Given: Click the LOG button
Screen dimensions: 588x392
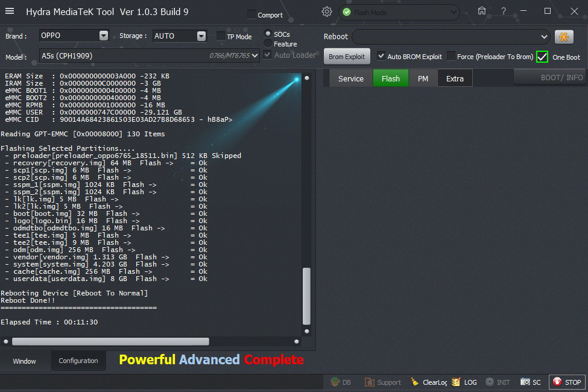Looking at the screenshot, I should coord(464,382).
